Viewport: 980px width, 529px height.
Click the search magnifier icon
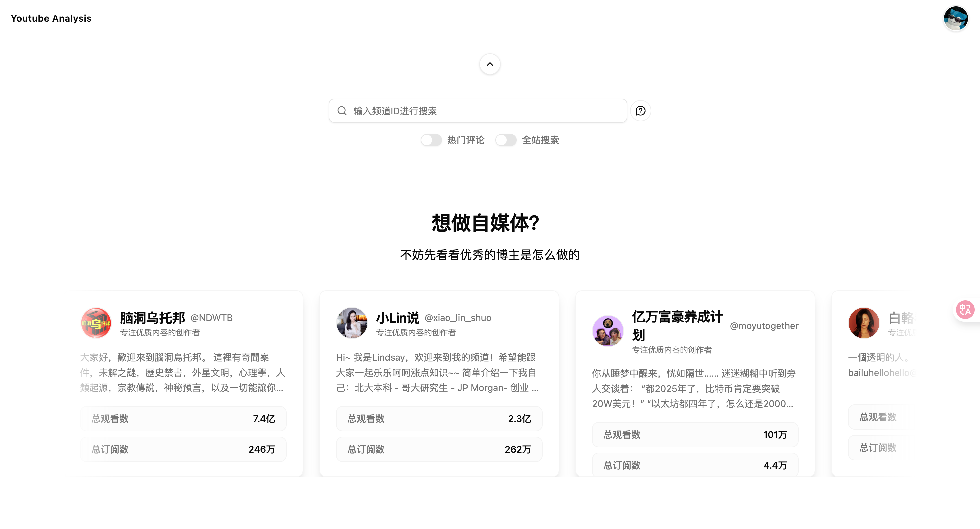342,110
